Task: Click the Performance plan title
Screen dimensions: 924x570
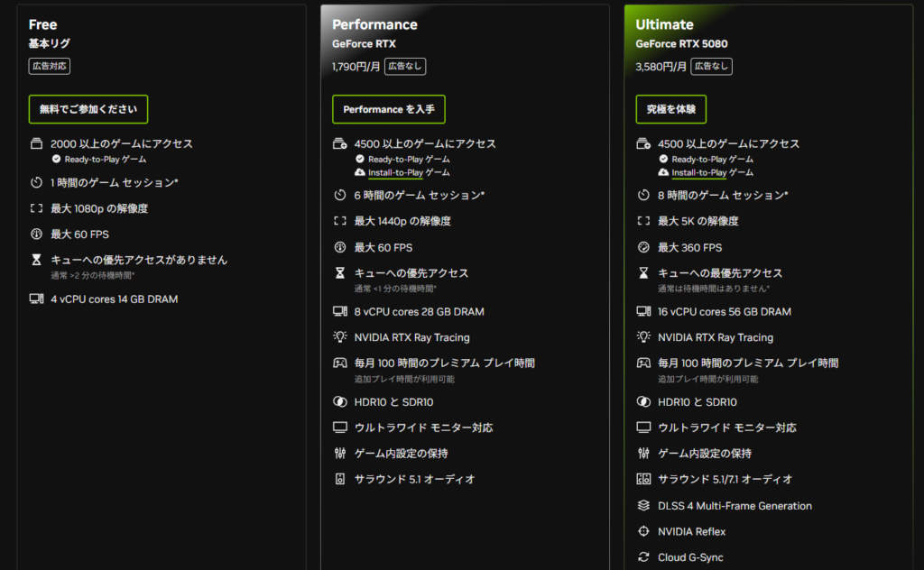Action: pyautogui.click(x=374, y=24)
